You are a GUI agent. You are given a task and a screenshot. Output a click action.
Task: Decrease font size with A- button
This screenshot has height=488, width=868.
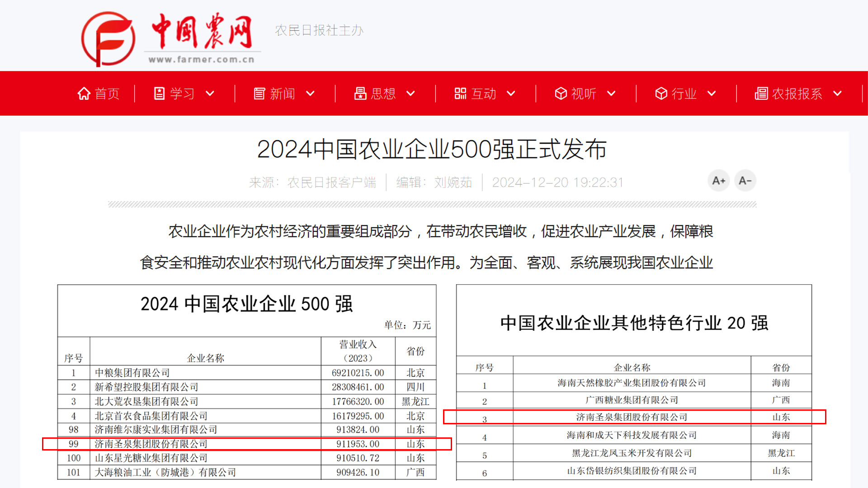click(745, 181)
